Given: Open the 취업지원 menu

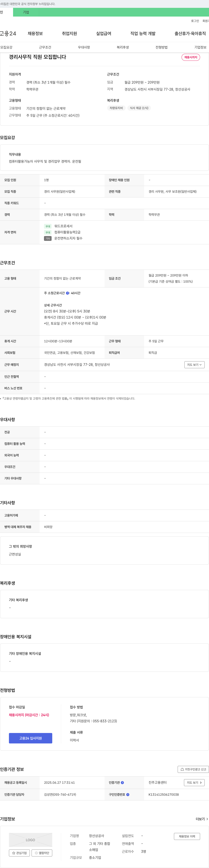Looking at the screenshot, I should 69,33.
